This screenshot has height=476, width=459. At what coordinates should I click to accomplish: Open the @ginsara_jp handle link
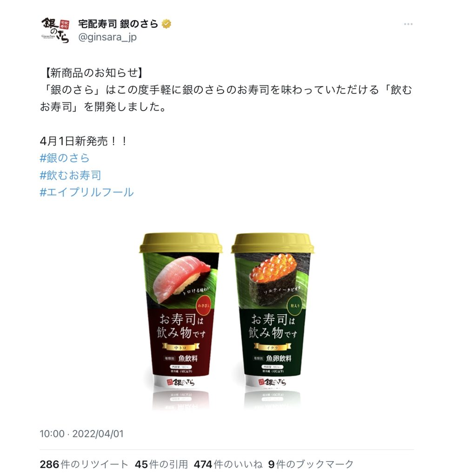coord(107,37)
